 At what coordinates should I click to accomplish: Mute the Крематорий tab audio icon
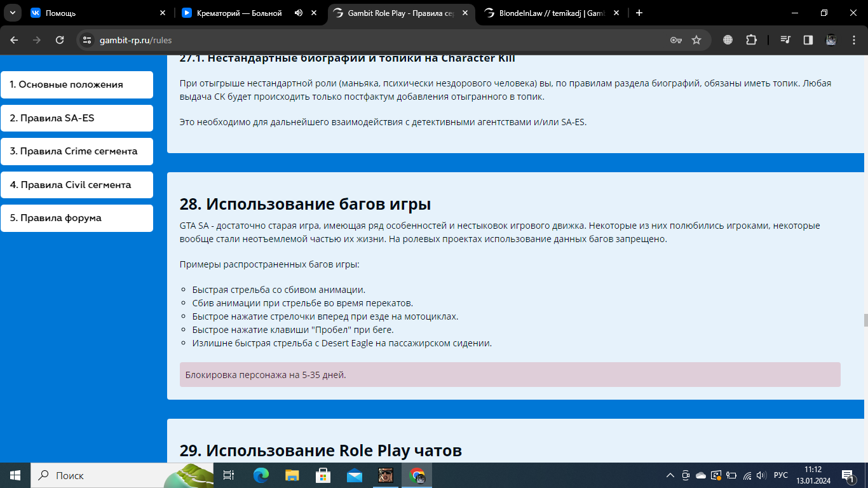(299, 13)
